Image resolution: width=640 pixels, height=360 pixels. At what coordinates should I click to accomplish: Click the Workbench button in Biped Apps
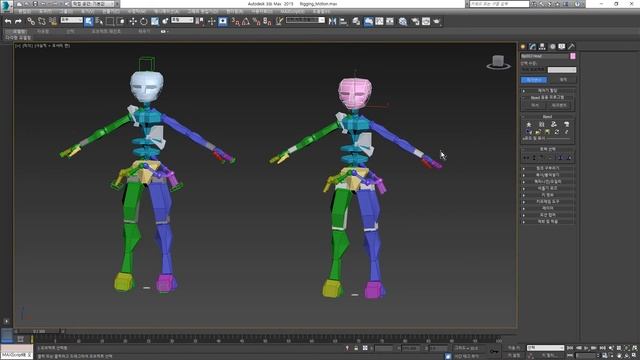tap(559, 105)
